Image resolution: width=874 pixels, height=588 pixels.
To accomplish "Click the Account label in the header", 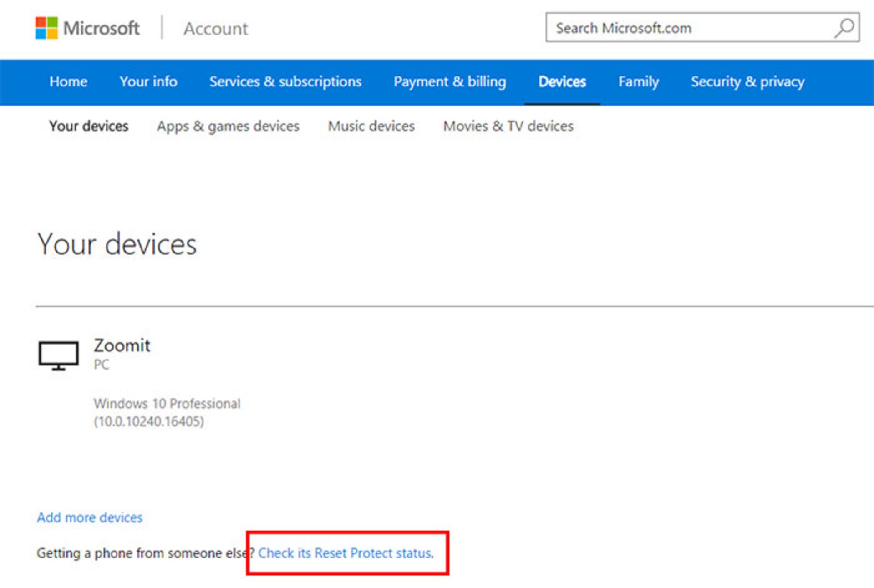I will pos(215,29).
